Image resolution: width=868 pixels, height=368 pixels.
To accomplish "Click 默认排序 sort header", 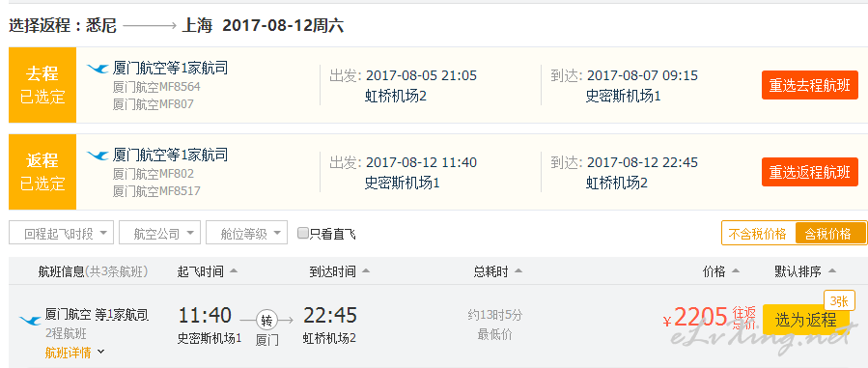I will click(805, 271).
